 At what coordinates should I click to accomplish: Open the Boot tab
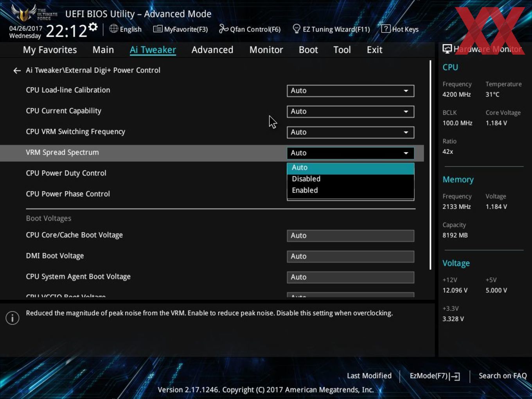tap(308, 50)
